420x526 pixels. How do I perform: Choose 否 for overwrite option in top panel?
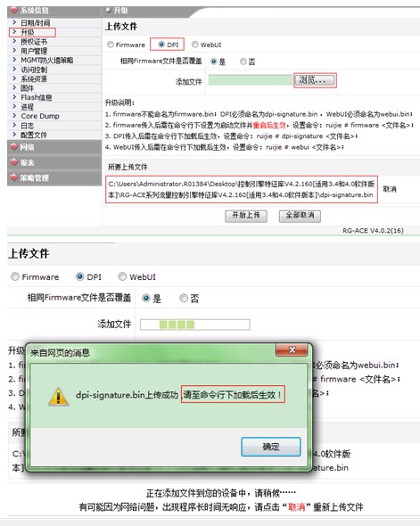pos(243,62)
